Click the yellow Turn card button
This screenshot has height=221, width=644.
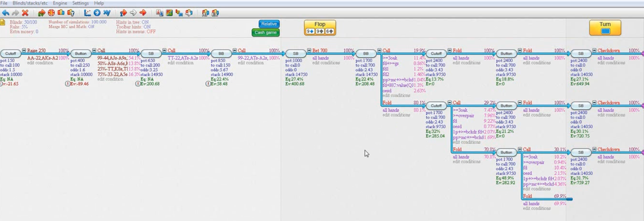[605, 28]
